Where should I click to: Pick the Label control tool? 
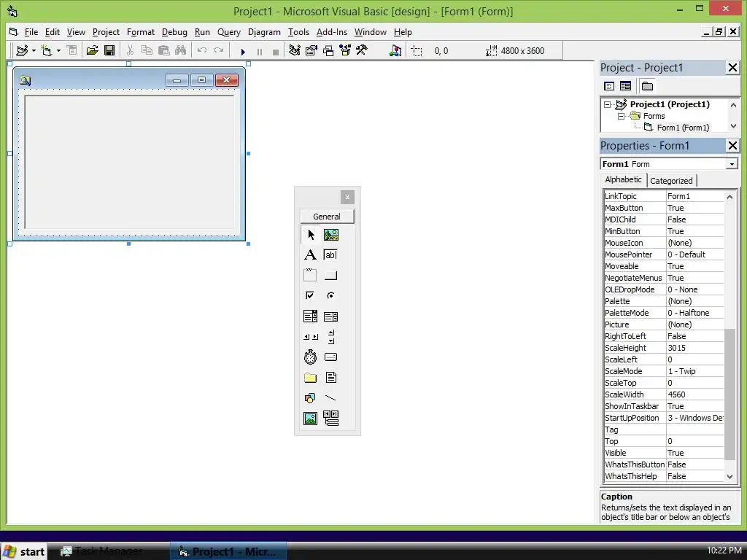310,254
